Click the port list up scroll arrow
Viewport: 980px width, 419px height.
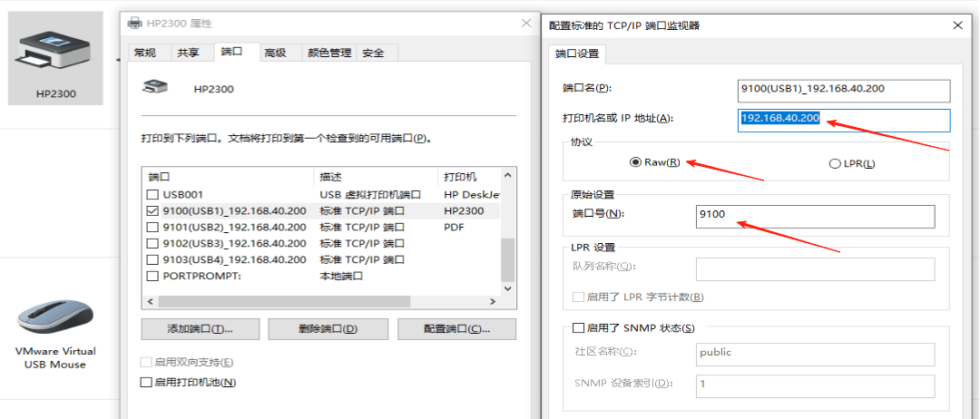click(508, 175)
